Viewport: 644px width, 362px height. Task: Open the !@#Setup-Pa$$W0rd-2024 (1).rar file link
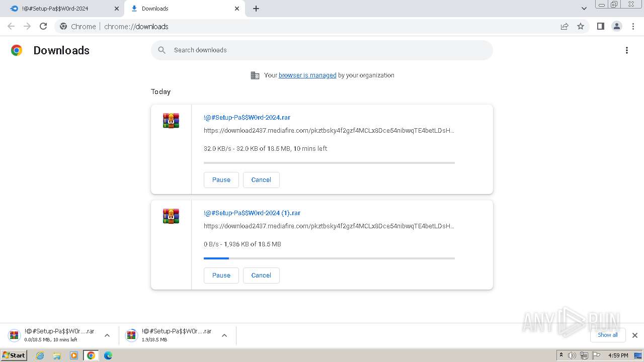coord(252,213)
